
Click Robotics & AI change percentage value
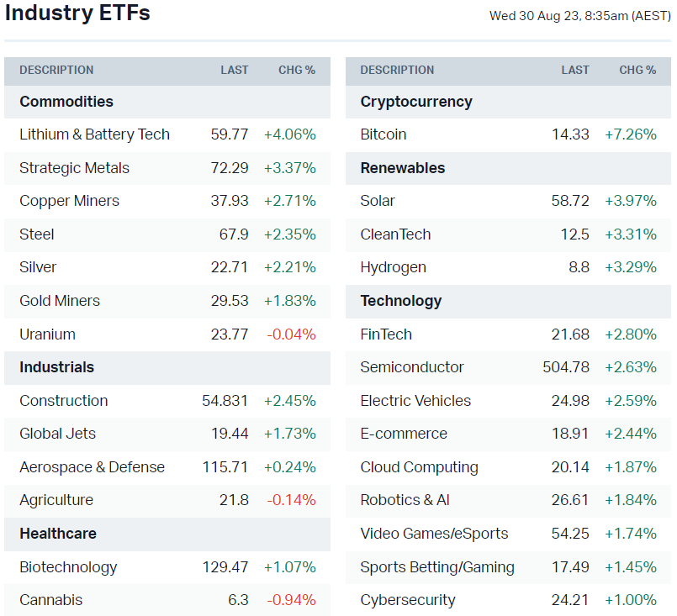coord(630,500)
